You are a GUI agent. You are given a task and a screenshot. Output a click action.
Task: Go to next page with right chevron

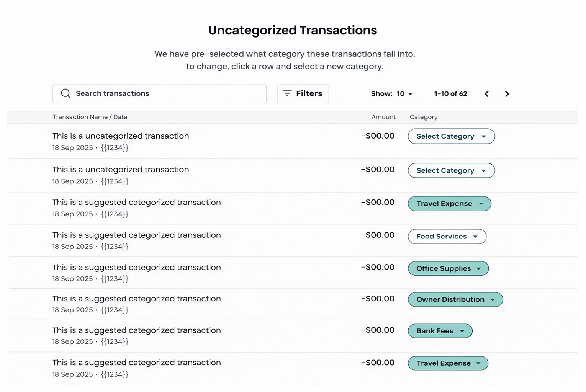point(507,94)
